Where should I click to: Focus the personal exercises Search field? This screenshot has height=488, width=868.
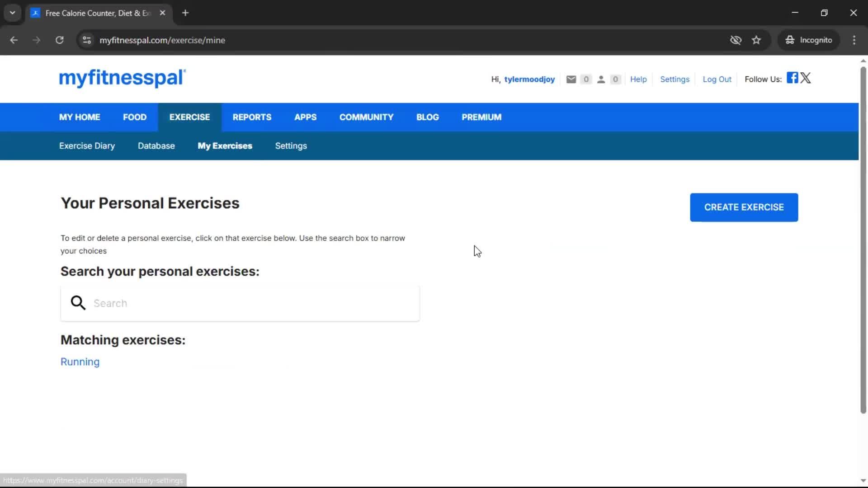point(240,303)
